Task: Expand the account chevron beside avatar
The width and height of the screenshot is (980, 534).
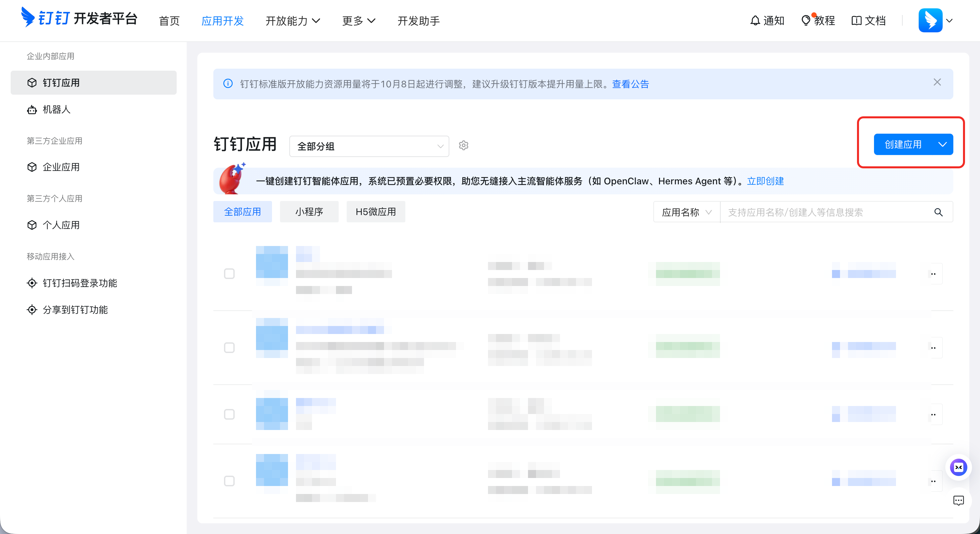Action: (949, 21)
